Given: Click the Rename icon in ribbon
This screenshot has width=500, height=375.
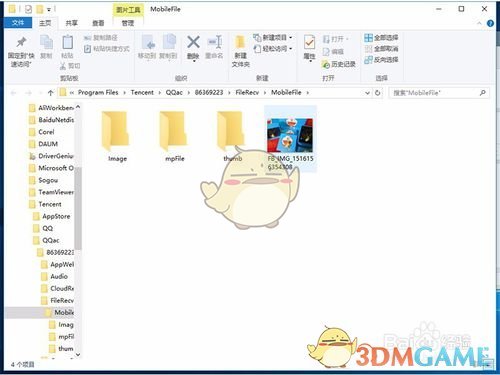Looking at the screenshot, I should tap(215, 43).
